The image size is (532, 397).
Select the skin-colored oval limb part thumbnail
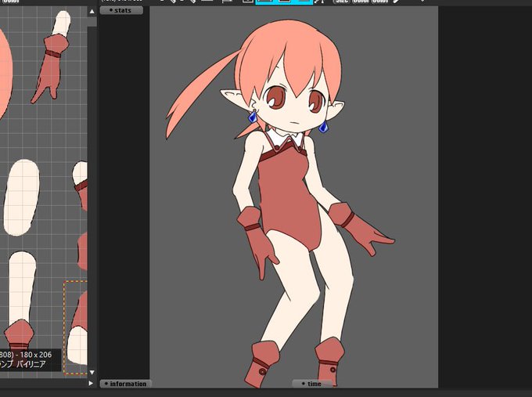[x=21, y=197]
